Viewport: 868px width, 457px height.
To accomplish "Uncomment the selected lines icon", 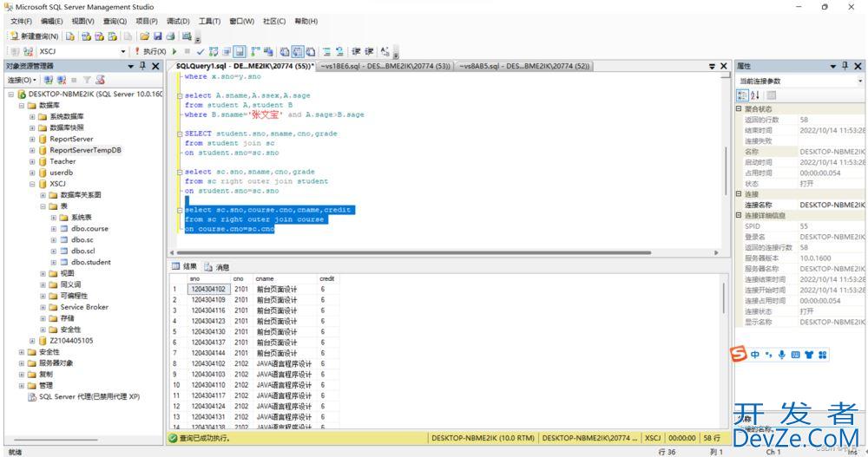I will [339, 51].
